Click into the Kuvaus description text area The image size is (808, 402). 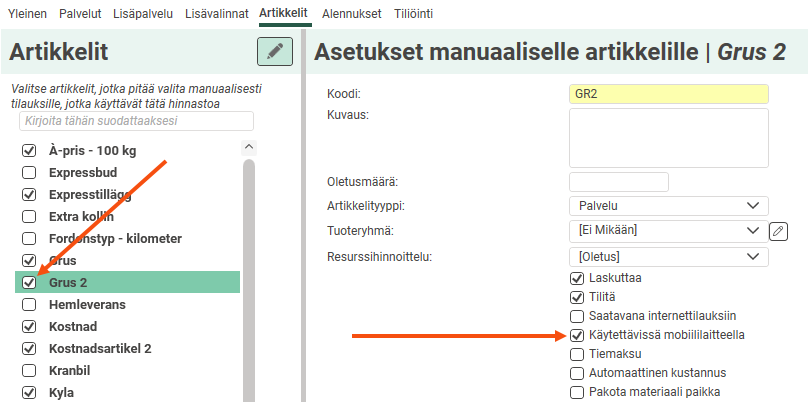(668, 138)
